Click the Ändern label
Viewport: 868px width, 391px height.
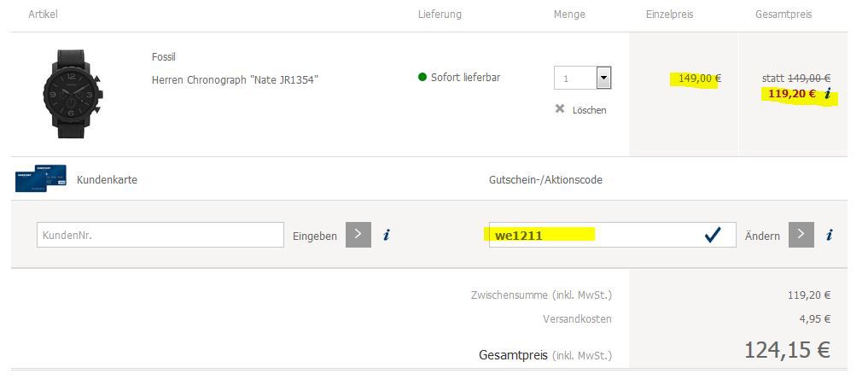pyautogui.click(x=762, y=236)
